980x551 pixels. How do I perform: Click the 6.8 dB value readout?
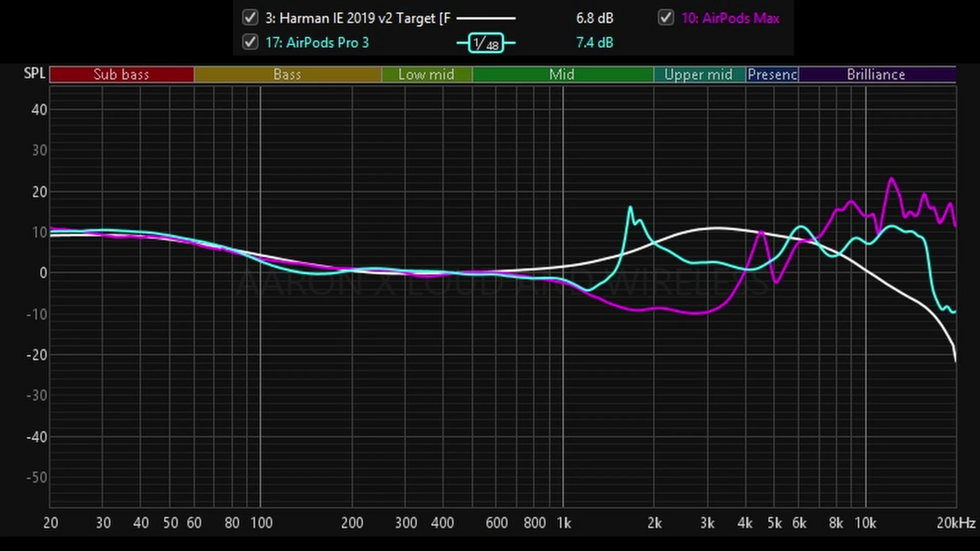[594, 18]
